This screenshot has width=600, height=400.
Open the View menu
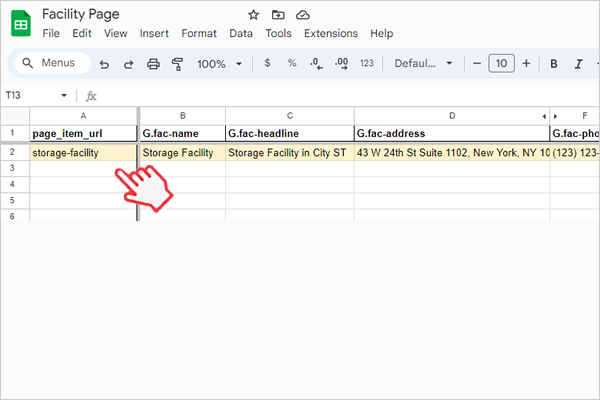116,33
